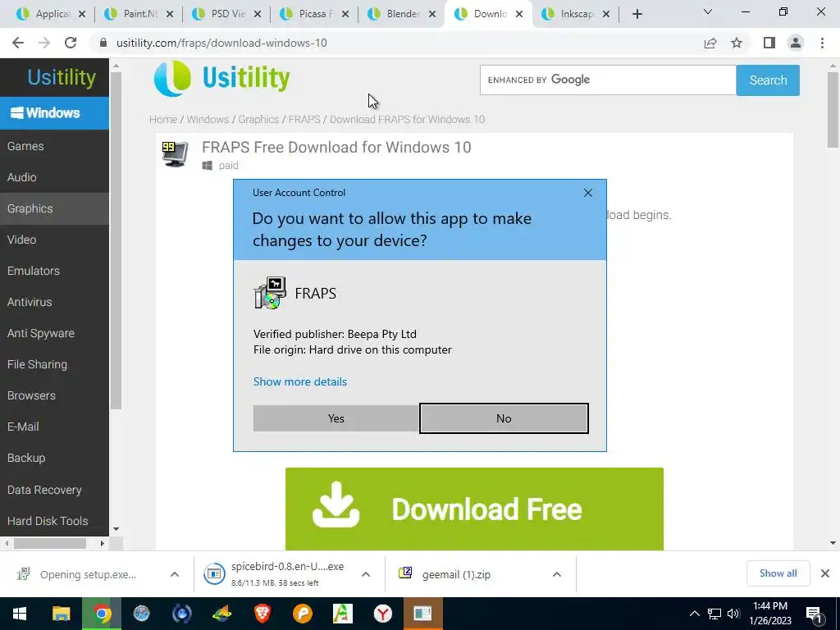
Task: Expand options for setup.exe download
Action: point(175,574)
